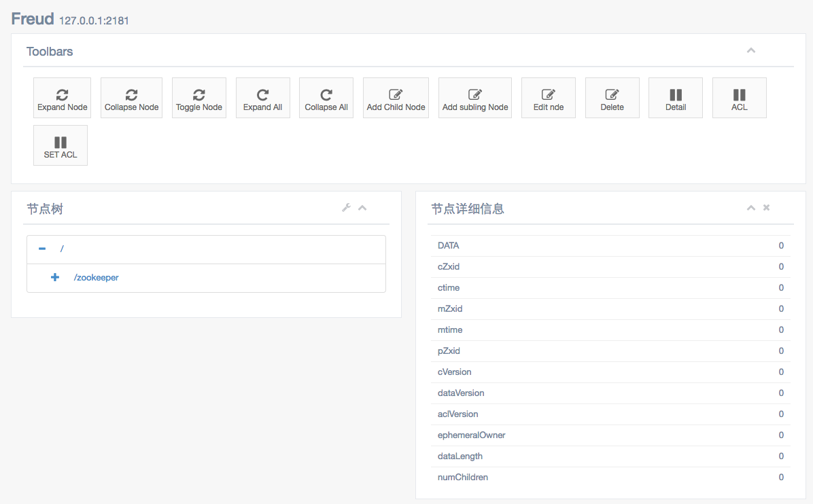Click the SET ACL button
Image resolution: width=813 pixels, height=504 pixels.
pyautogui.click(x=60, y=146)
